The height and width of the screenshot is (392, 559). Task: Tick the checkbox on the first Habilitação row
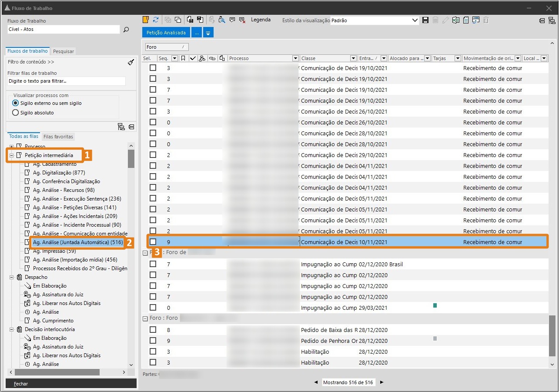click(x=153, y=352)
